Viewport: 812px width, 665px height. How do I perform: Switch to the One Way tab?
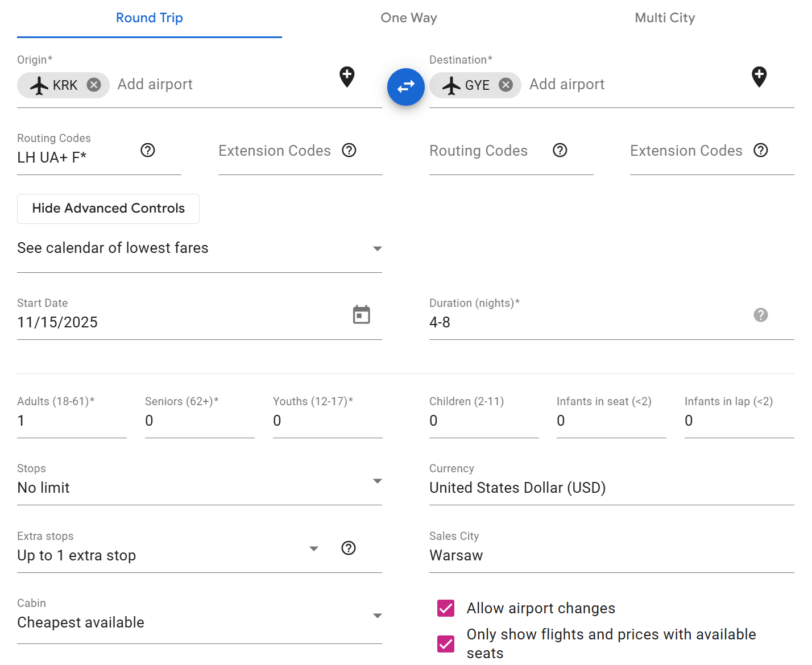(409, 18)
